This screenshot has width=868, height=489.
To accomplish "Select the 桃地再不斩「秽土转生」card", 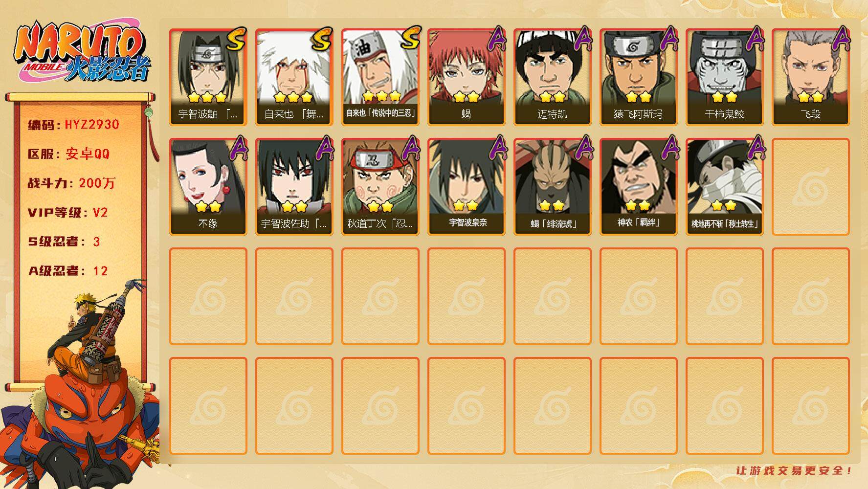I will [725, 187].
